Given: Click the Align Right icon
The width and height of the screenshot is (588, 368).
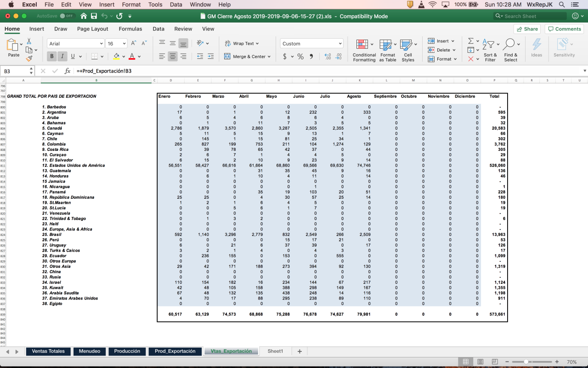Looking at the screenshot, I should pyautogui.click(x=183, y=57).
